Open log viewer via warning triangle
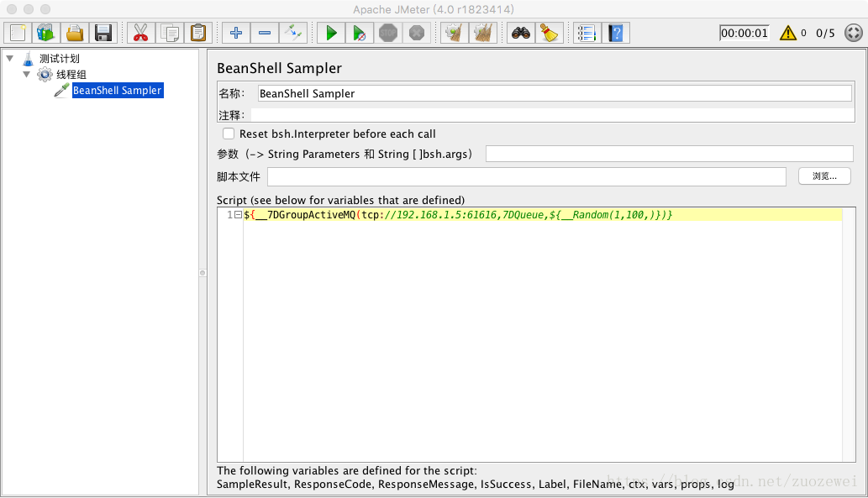Screen dimensions: 868x498 787,34
